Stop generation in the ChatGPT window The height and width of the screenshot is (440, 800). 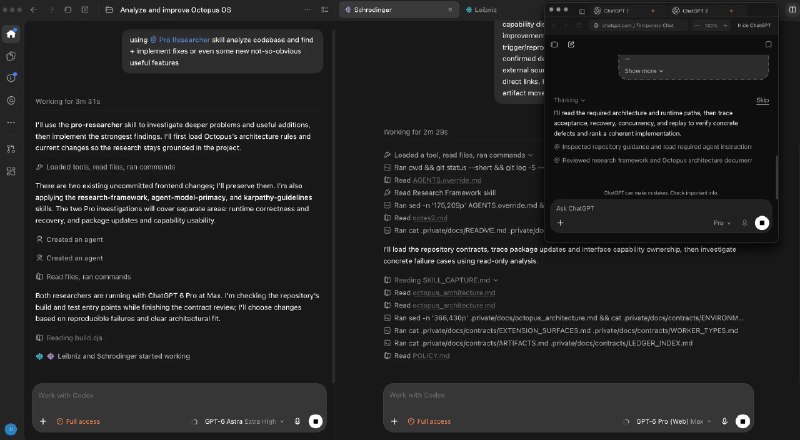tap(762, 223)
